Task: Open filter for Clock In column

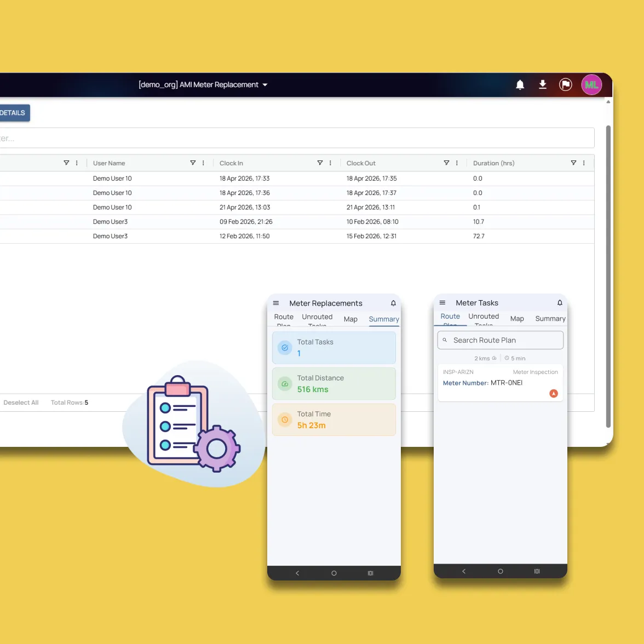Action: click(x=320, y=163)
